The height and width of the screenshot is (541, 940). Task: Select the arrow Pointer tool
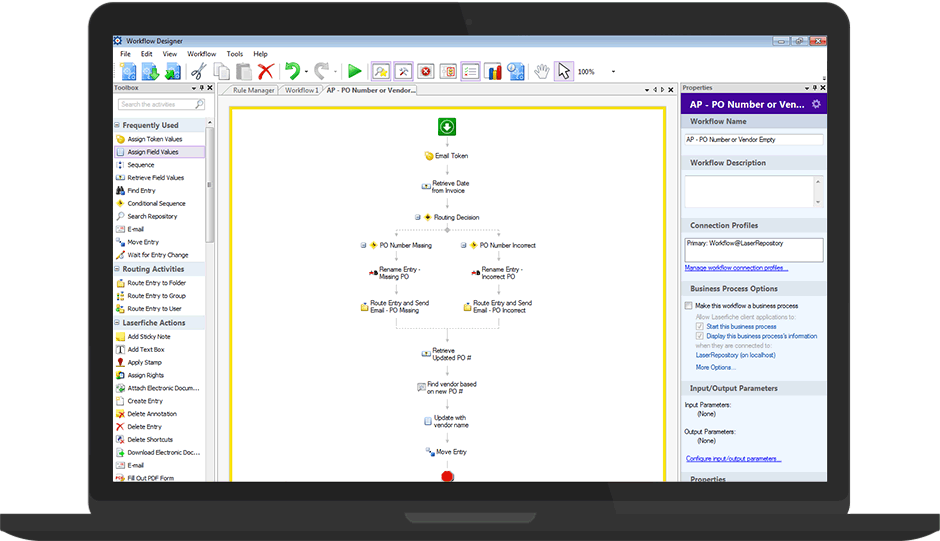click(564, 71)
